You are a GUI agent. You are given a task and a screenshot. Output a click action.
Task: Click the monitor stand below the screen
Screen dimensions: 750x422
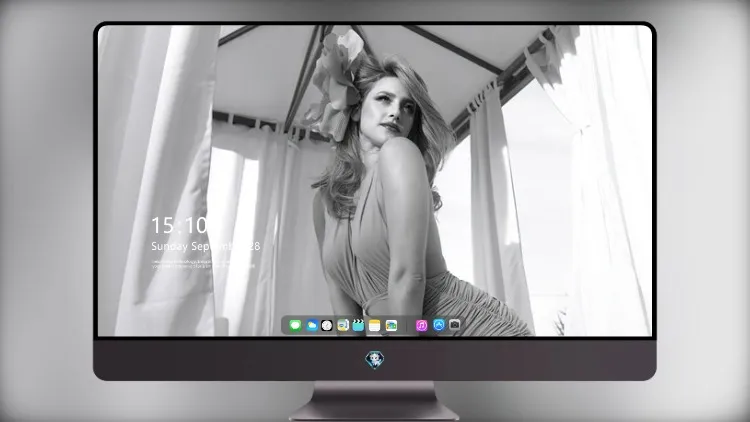click(375, 401)
